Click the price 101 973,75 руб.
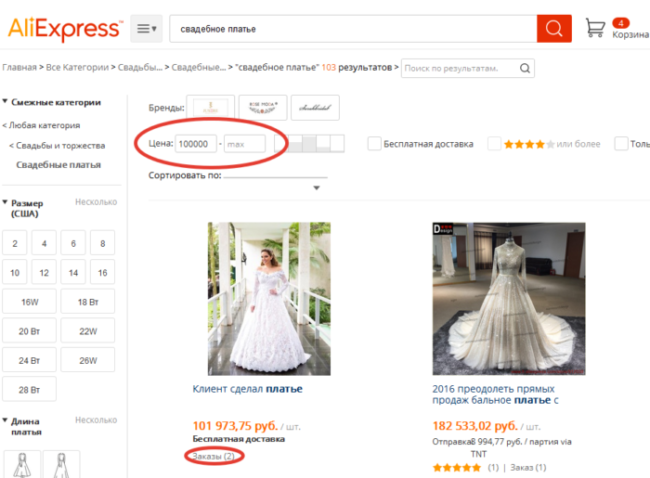650x478 pixels. point(235,426)
